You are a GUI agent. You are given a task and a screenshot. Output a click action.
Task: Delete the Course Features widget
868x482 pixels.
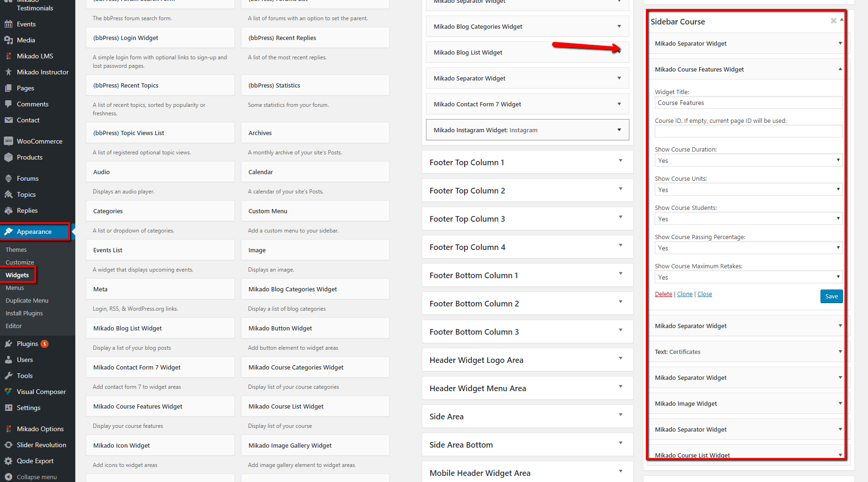[663, 294]
